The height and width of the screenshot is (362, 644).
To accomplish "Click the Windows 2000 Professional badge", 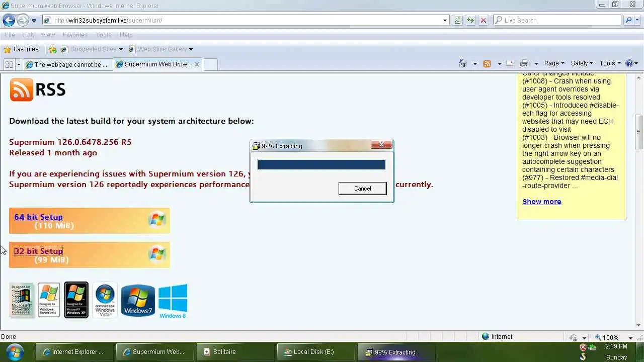I will (22, 300).
